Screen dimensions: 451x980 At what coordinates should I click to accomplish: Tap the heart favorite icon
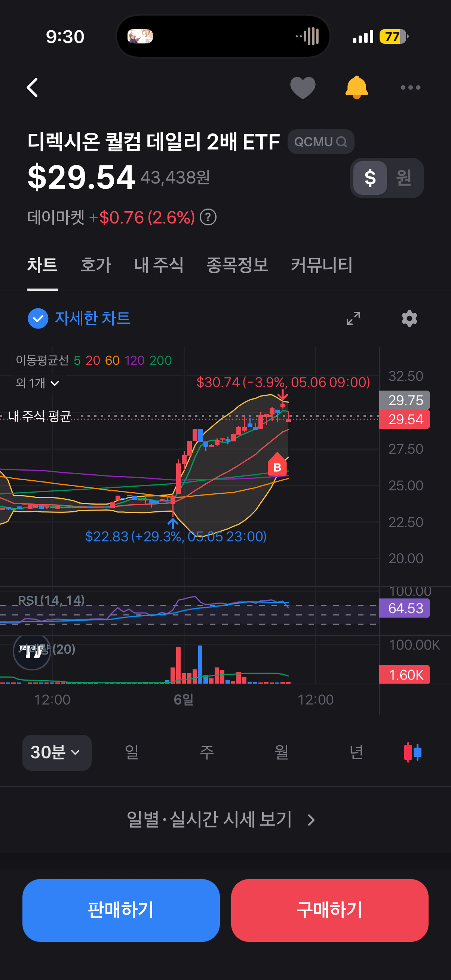(303, 87)
